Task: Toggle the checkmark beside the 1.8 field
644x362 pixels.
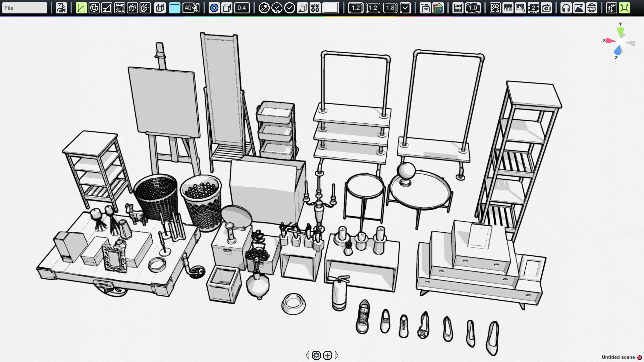Action: [x=406, y=8]
